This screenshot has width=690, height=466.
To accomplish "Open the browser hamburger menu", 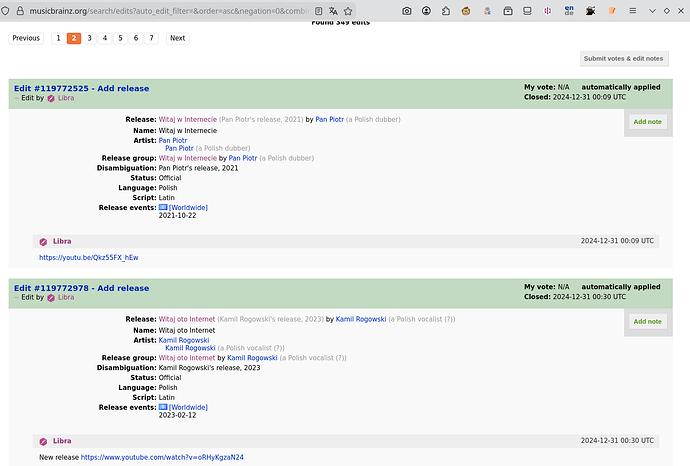I will 633,11.
